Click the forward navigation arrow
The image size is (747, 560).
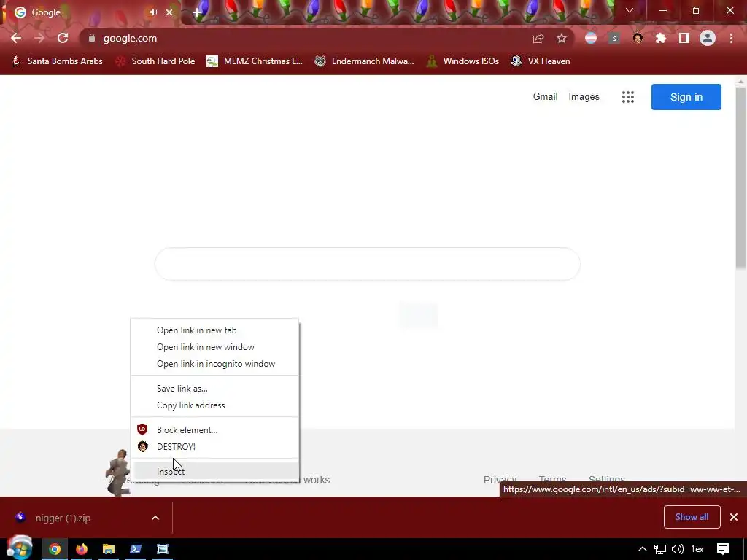pyautogui.click(x=39, y=38)
